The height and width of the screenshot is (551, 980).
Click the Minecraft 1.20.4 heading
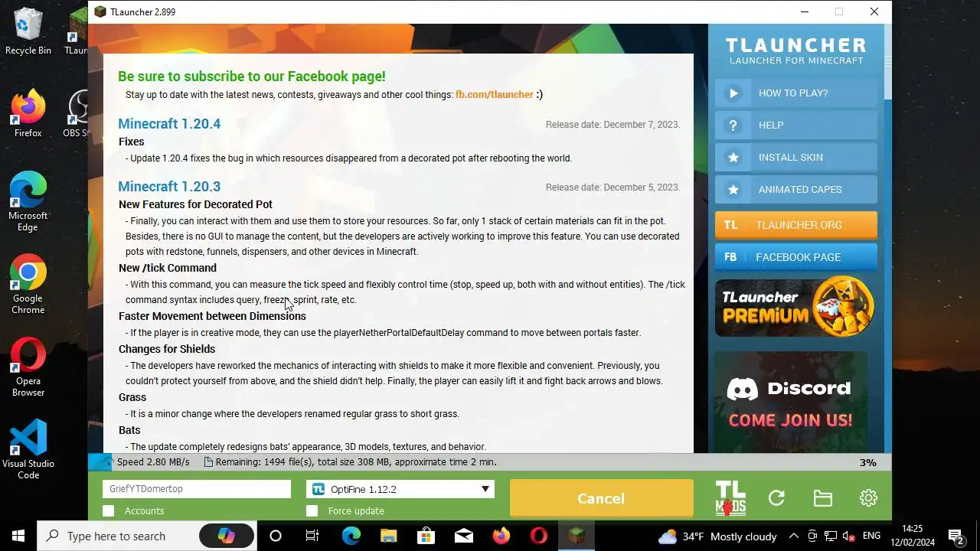pyautogui.click(x=169, y=124)
